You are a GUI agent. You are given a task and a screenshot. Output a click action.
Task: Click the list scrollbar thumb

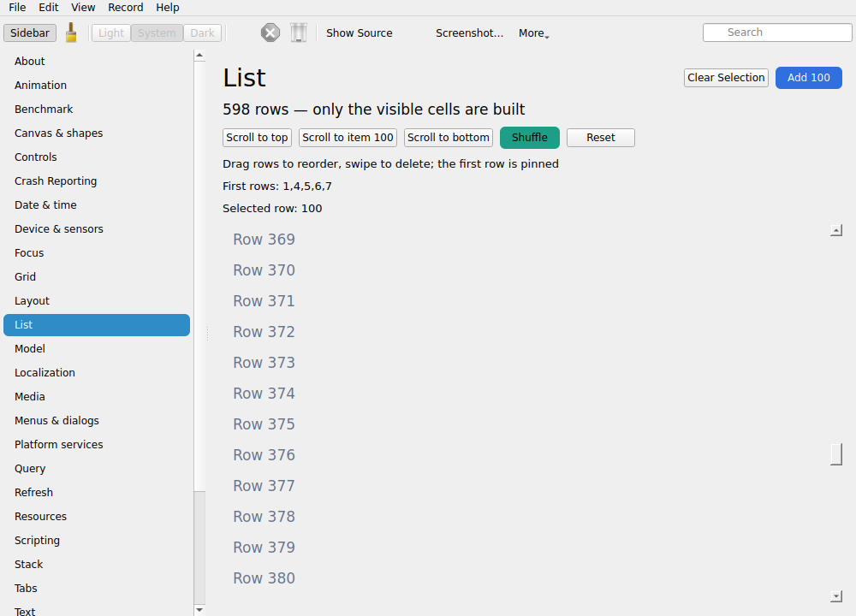(x=835, y=454)
